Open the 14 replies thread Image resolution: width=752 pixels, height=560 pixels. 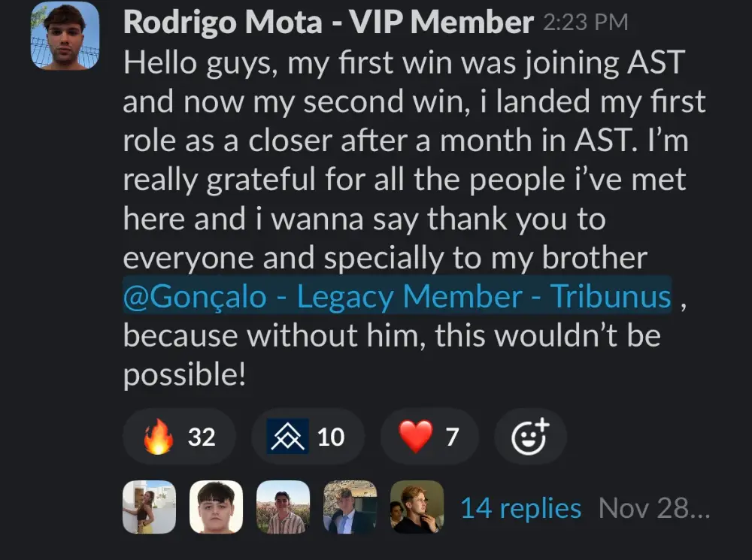(x=520, y=509)
